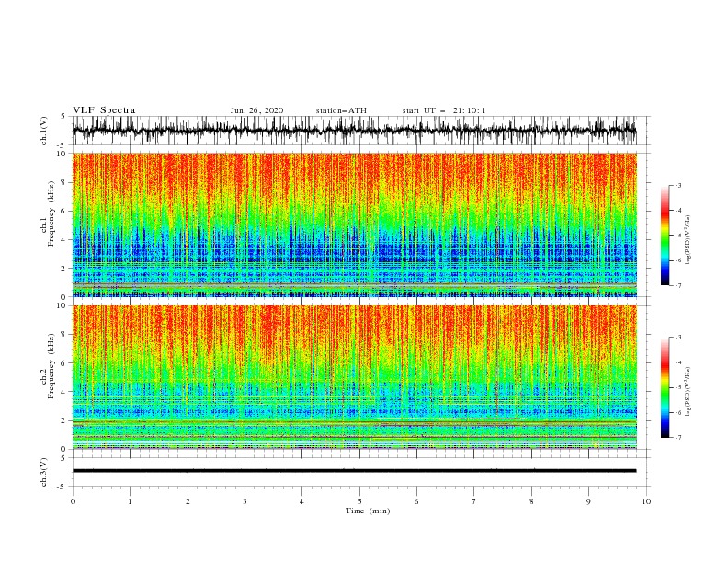
Task: Click the time axis tick label '3'
Action: point(245,501)
